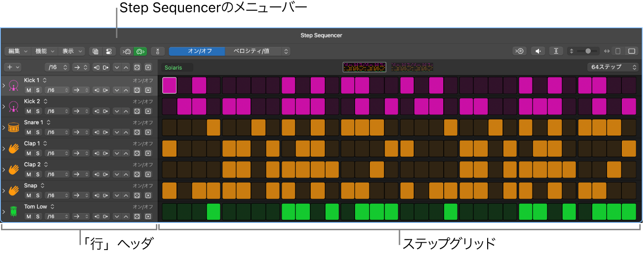Click the green MIDI Out button
Image resolution: width=644 pixels, height=253 pixels.
[x=140, y=51]
